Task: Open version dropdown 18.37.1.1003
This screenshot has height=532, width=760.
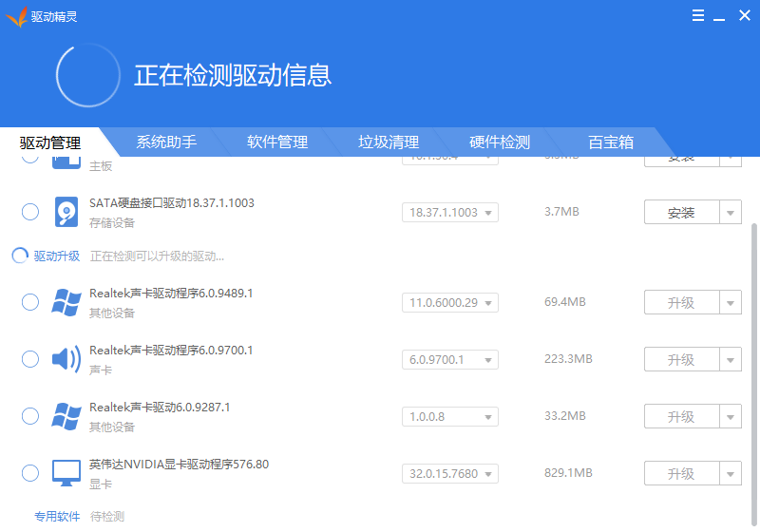Action: pos(449,212)
